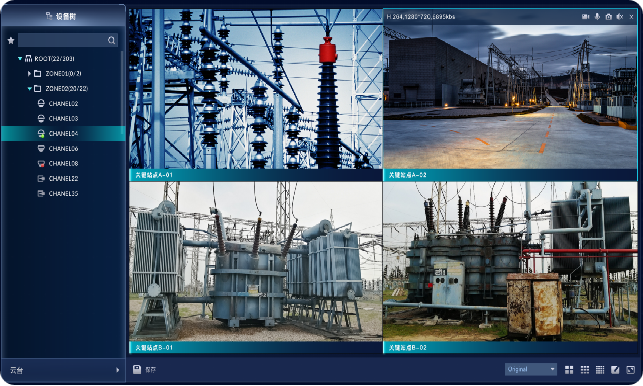Select CHANEL06 in the device tree
The height and width of the screenshot is (386, 643).
tap(64, 148)
